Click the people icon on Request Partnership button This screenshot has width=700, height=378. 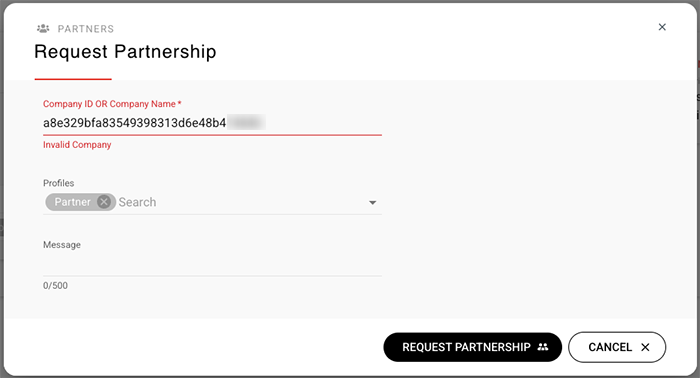pyautogui.click(x=542, y=347)
